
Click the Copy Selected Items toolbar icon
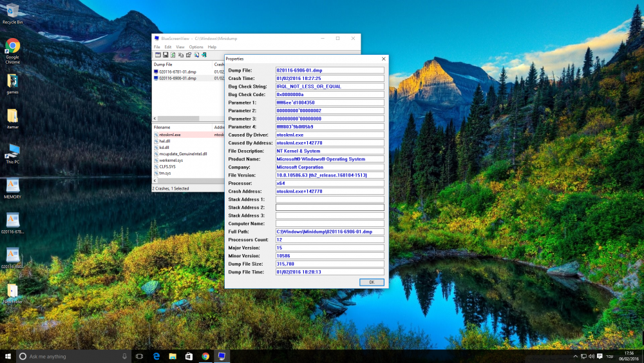(x=181, y=55)
